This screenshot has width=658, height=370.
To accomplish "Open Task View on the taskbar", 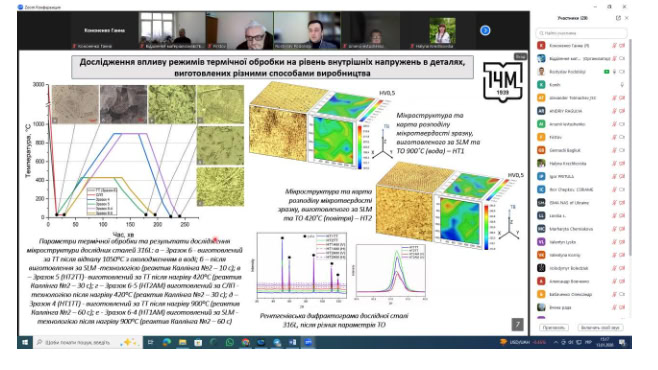I will click(150, 342).
